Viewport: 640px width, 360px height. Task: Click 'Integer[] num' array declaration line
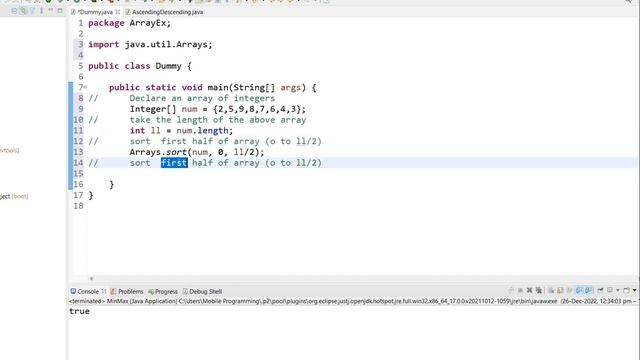218,109
